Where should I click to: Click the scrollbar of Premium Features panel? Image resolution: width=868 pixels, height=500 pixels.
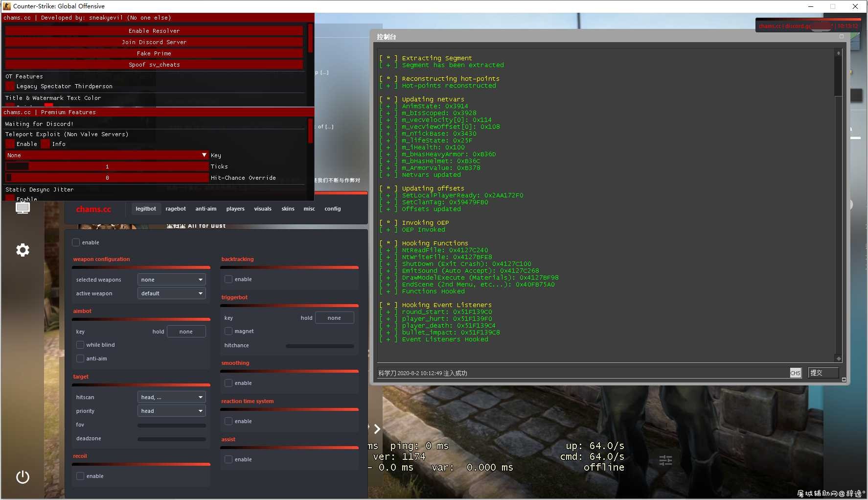310,130
